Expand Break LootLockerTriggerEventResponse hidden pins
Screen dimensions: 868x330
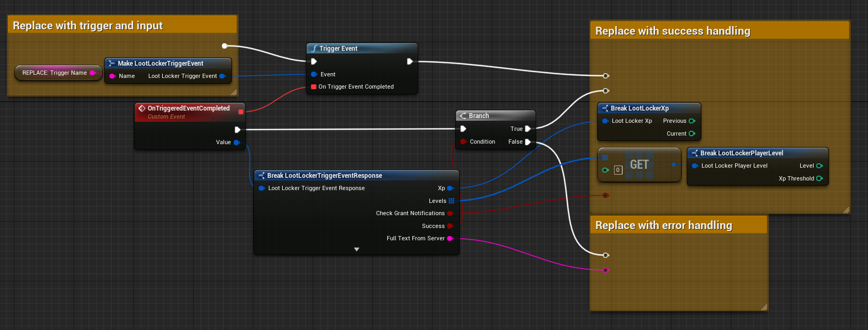click(356, 249)
